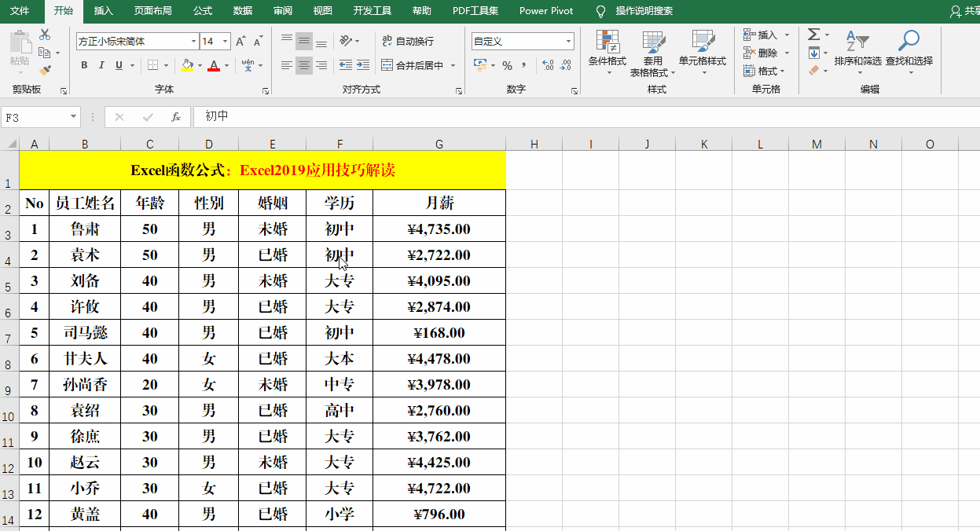Apply percent style to cells
The image size is (980, 531).
pos(507,65)
